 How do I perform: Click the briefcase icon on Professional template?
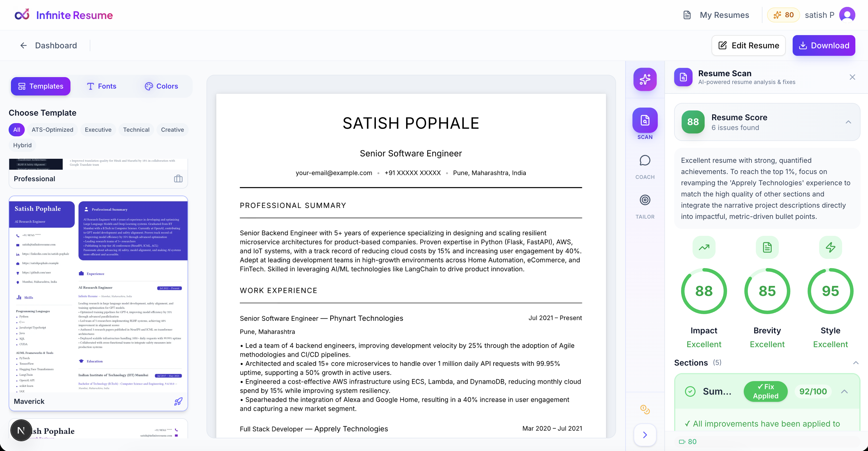178,179
